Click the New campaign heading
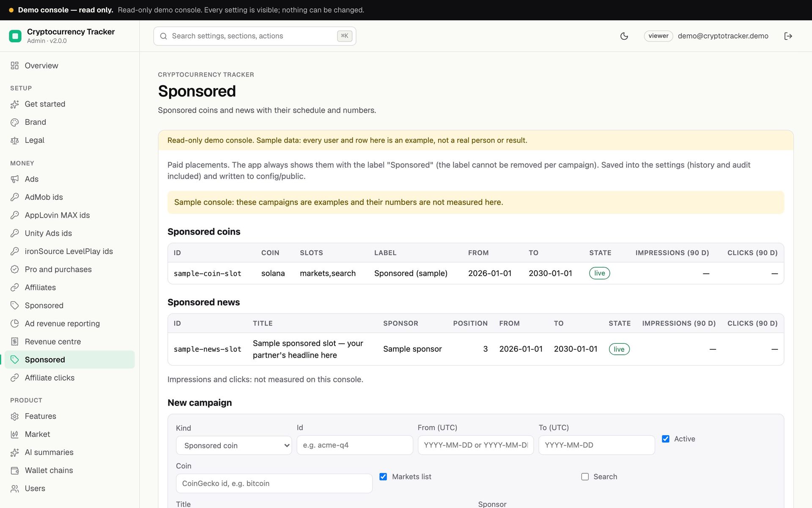This screenshot has height=508, width=812. point(200,403)
